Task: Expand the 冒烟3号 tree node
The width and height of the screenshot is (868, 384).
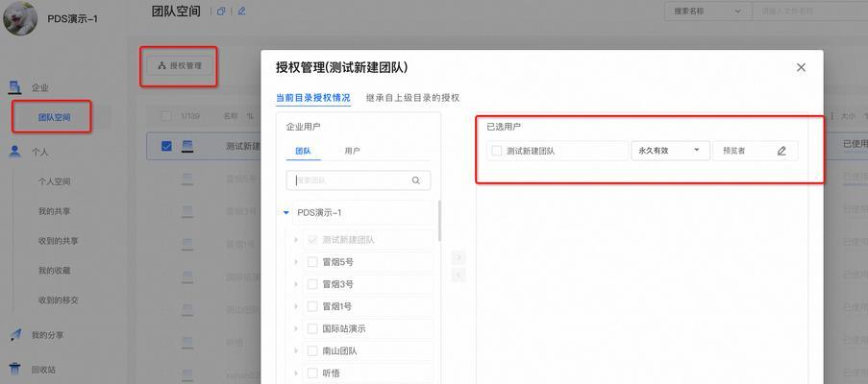Action: (296, 284)
